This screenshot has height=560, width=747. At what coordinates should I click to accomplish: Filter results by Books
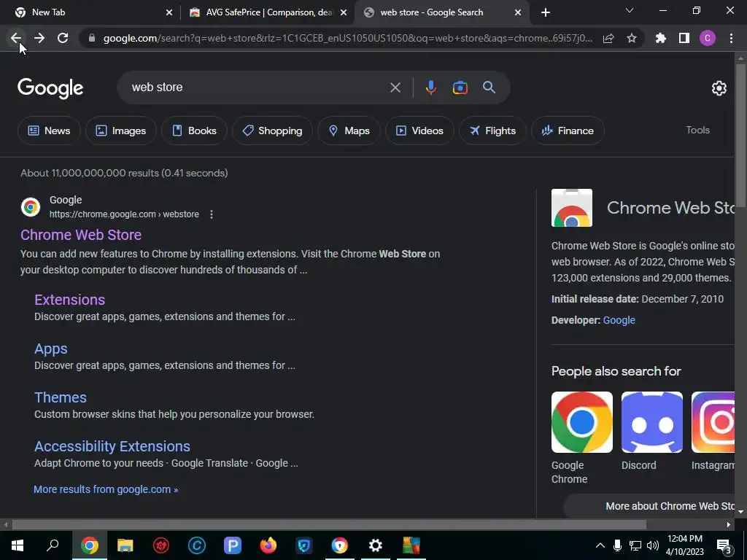tap(194, 131)
